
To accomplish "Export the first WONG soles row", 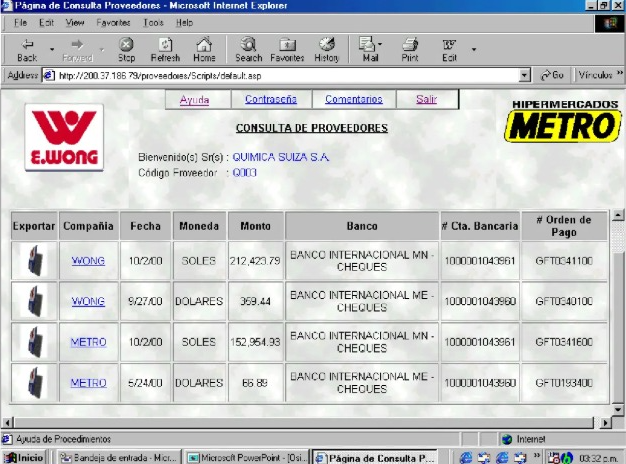I will pos(34,260).
